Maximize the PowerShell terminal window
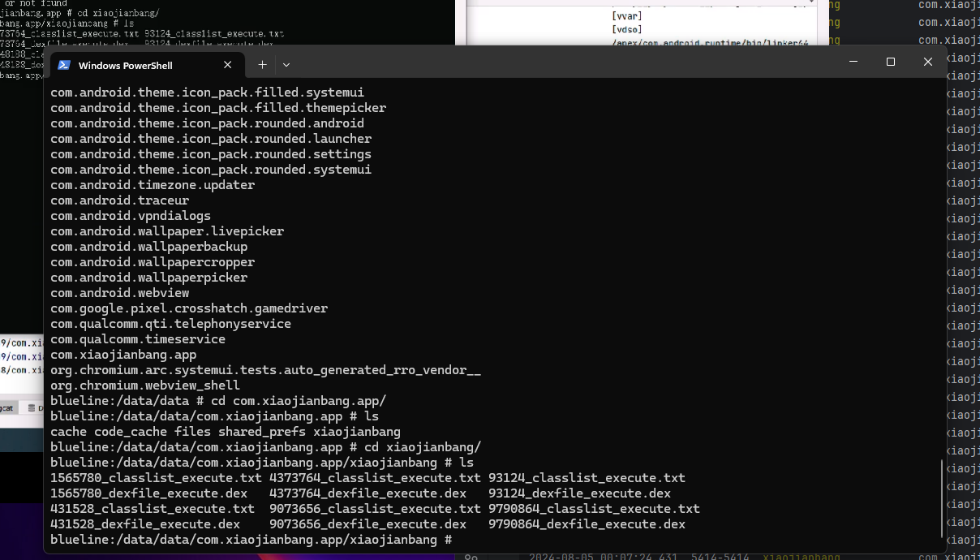 tap(891, 62)
